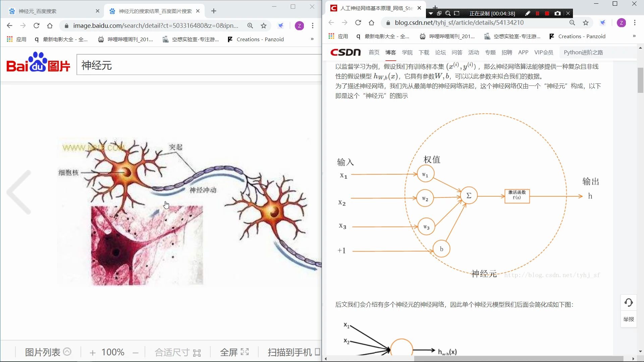
Task: Go back in the CSDN window
Action: pos(331,22)
